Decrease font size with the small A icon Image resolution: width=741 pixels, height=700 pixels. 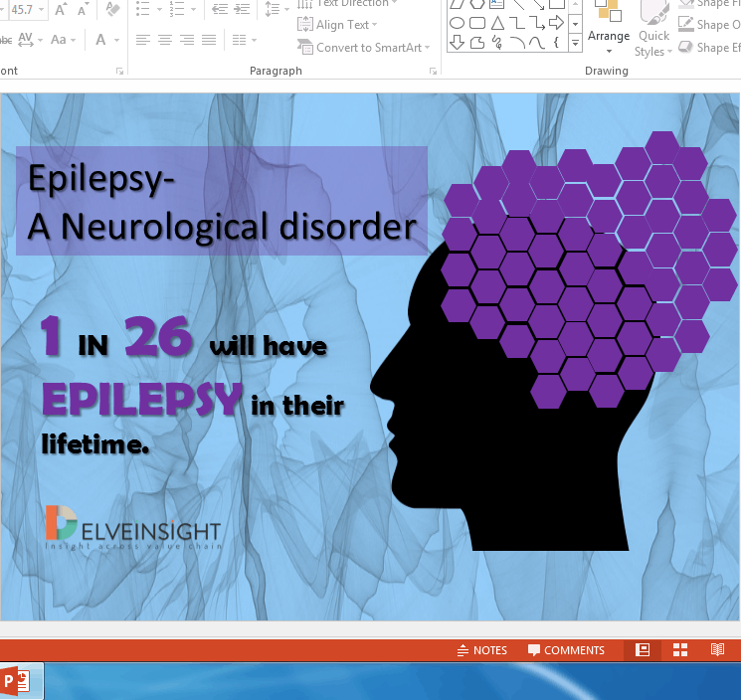[83, 10]
